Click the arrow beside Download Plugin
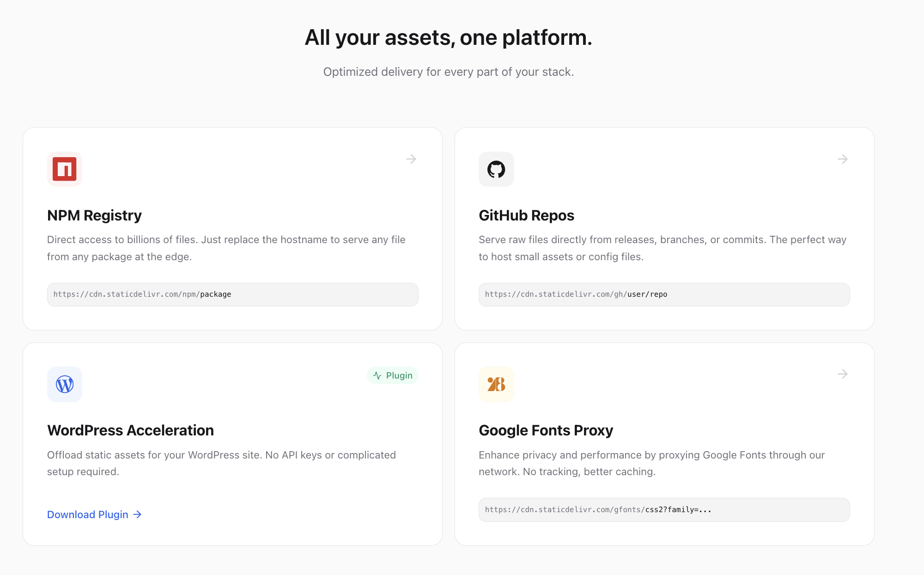This screenshot has height=575, width=924. [137, 514]
